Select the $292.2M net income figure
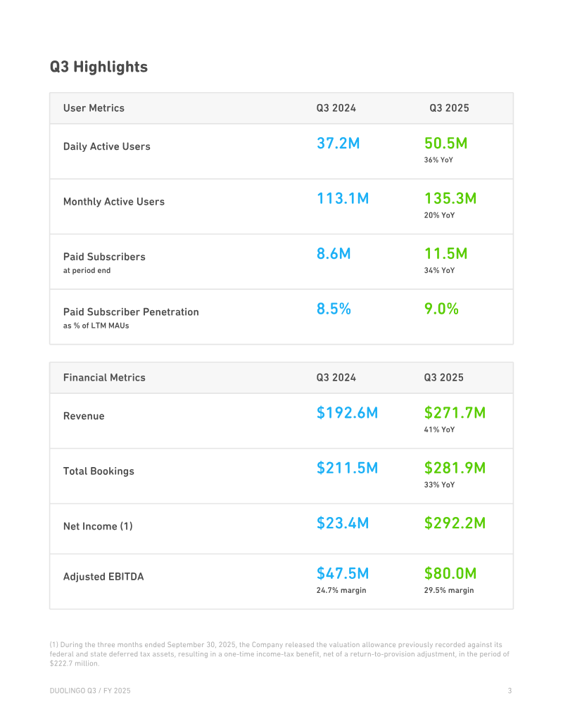Viewport: 563px width, 728px height. pyautogui.click(x=455, y=523)
